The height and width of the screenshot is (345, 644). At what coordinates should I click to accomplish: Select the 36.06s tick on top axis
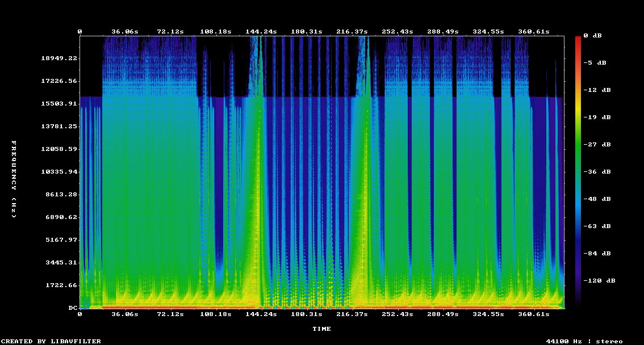tap(124, 32)
